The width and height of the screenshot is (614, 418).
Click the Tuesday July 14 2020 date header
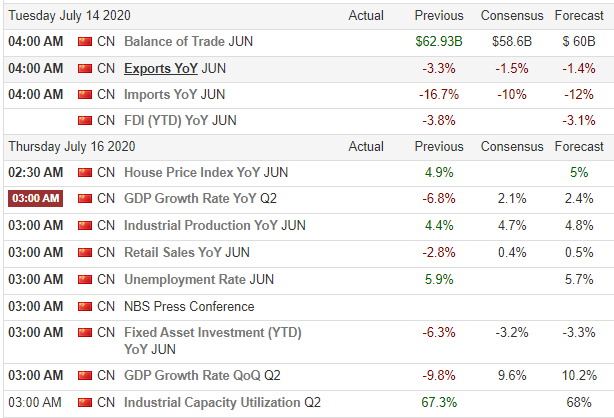[69, 16]
